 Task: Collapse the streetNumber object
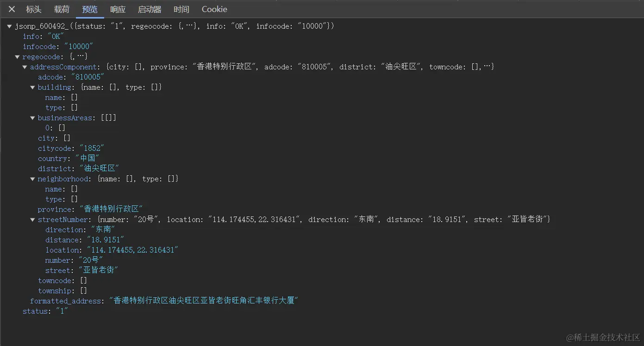pyautogui.click(x=32, y=220)
